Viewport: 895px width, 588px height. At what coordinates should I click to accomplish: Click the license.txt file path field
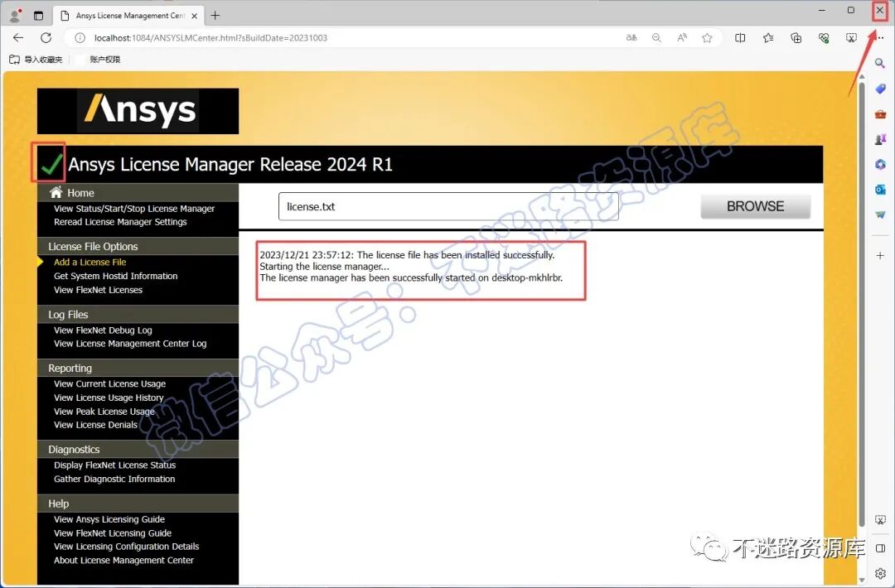[x=448, y=206]
